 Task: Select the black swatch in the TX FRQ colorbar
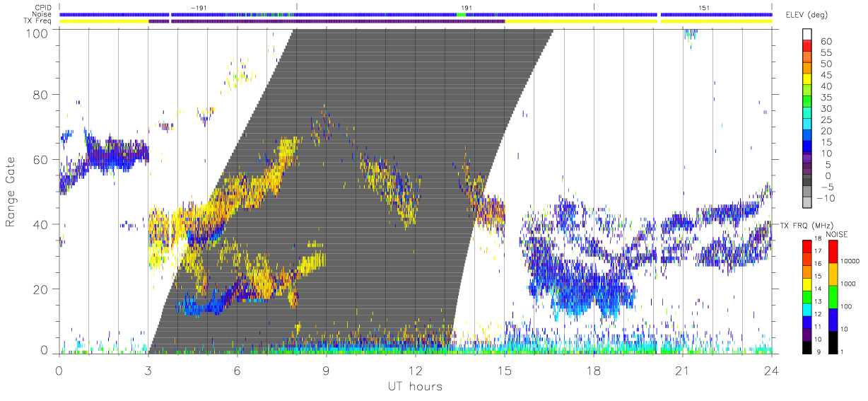pyautogui.click(x=807, y=347)
